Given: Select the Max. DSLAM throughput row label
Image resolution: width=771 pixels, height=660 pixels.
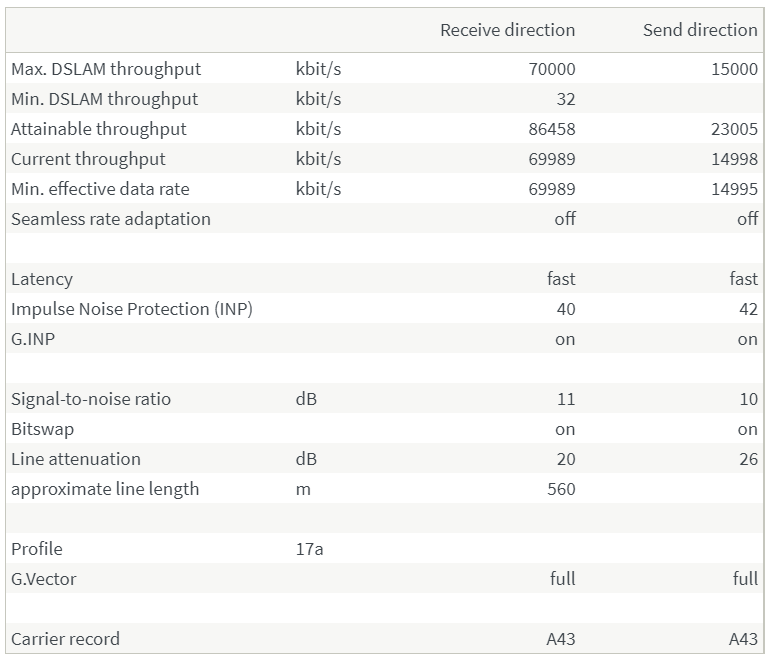Looking at the screenshot, I should pos(106,69).
